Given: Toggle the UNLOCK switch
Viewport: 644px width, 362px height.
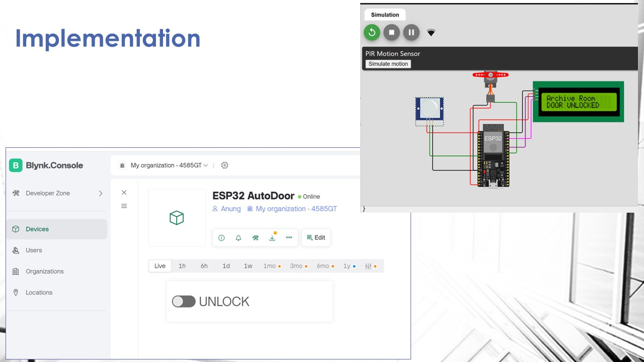Looking at the screenshot, I should [184, 301].
